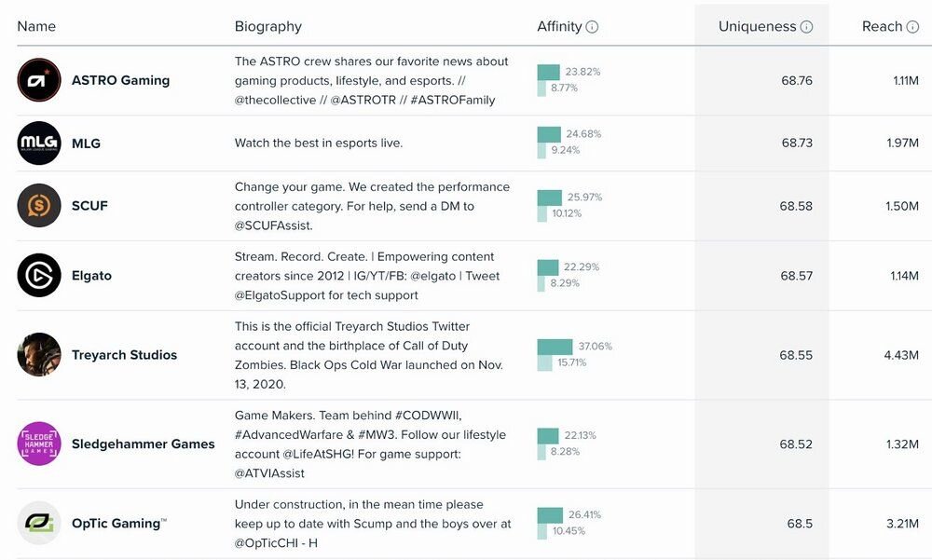This screenshot has width=932, height=560.
Task: Click SCUF's 25.97% affinity bar
Action: point(550,198)
